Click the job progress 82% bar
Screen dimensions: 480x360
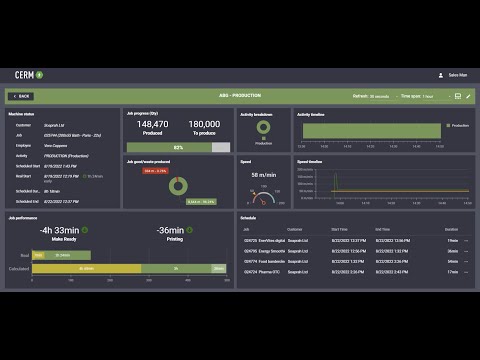click(x=178, y=147)
